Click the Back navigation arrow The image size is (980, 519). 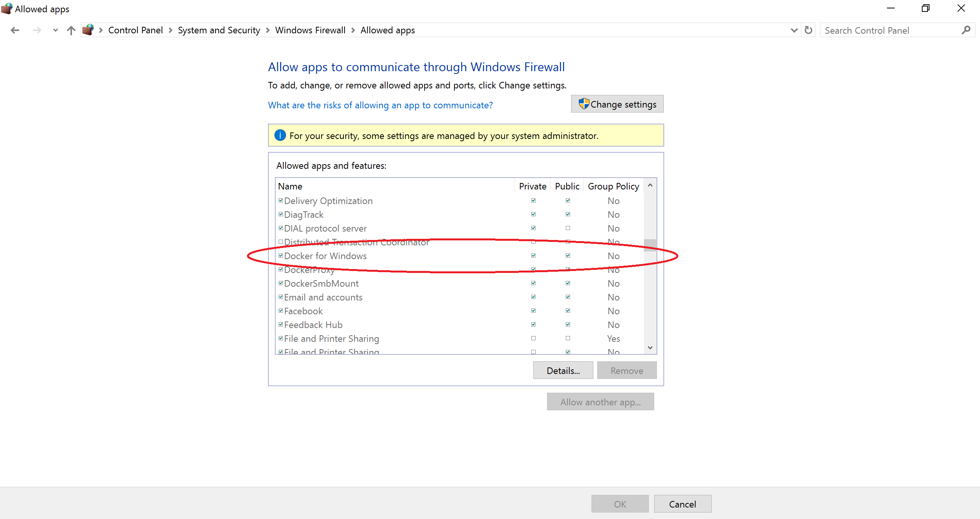tap(15, 30)
